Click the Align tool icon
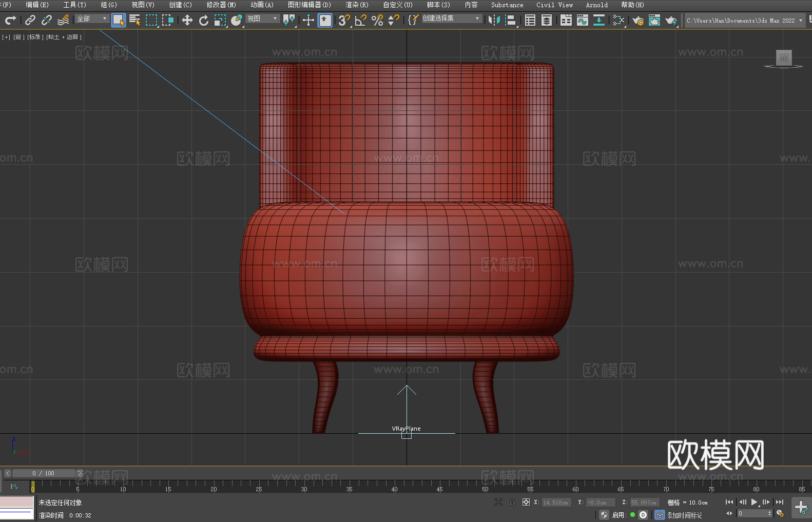 tap(511, 20)
